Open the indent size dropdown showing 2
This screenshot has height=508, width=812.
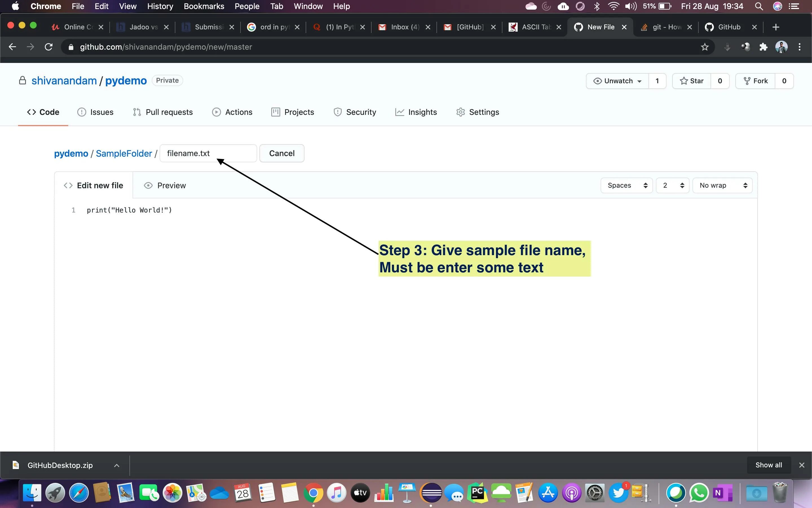tap(673, 185)
